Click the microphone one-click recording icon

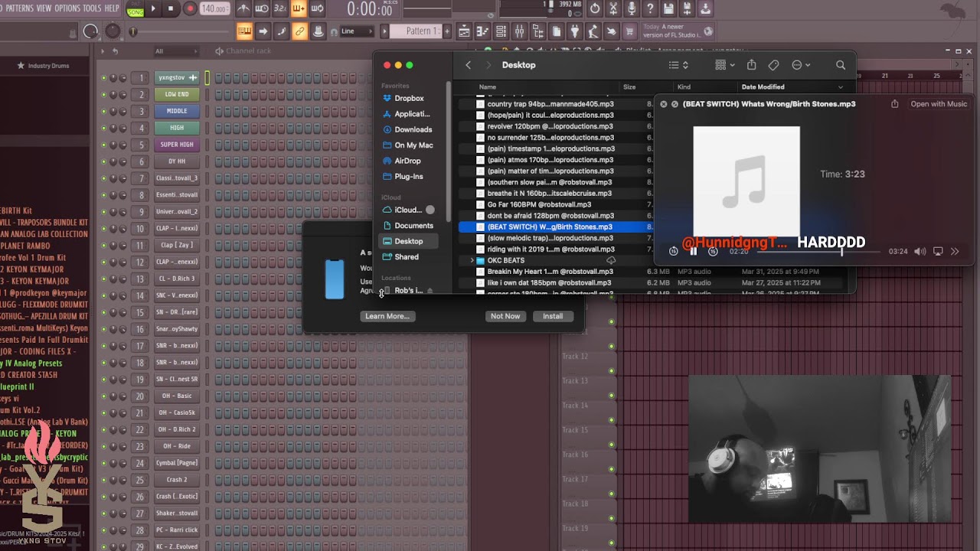coord(631,9)
